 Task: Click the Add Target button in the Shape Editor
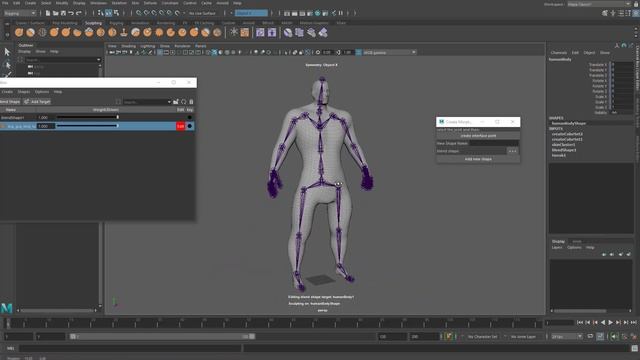pos(38,102)
